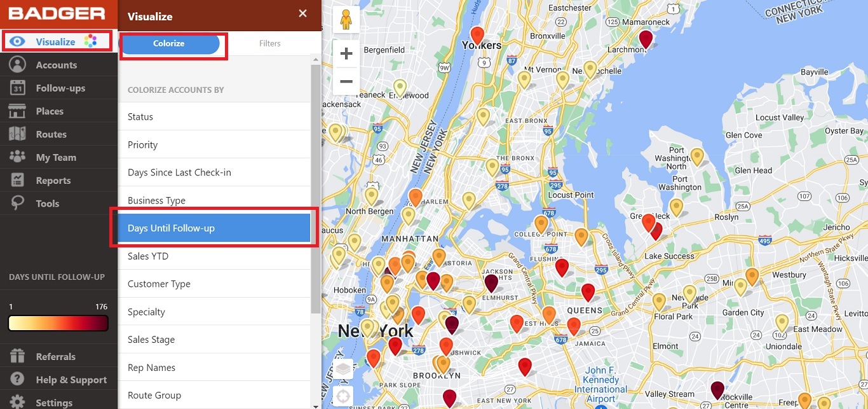Open the Routes map icon
Image resolution: width=868 pixels, height=409 pixels.
pos(17,134)
